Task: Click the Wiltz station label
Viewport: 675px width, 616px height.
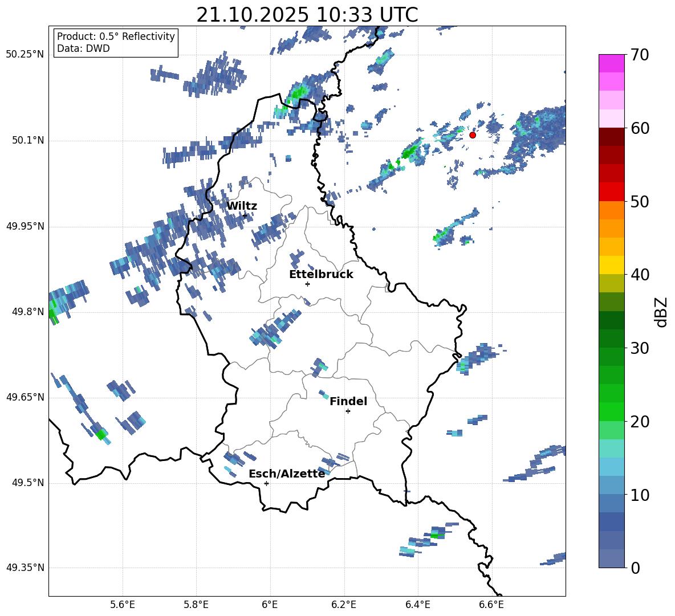Action: [242, 206]
